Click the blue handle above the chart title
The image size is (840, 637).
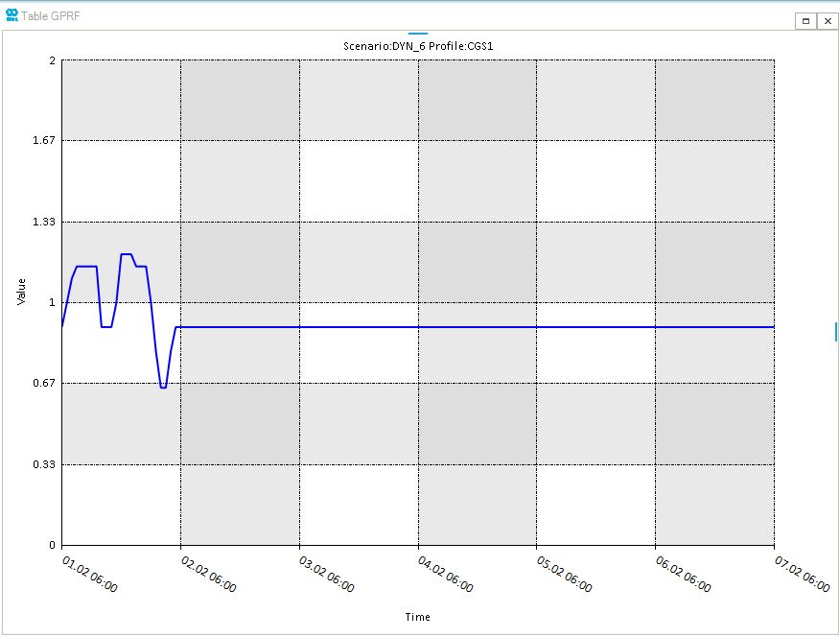[x=417, y=34]
